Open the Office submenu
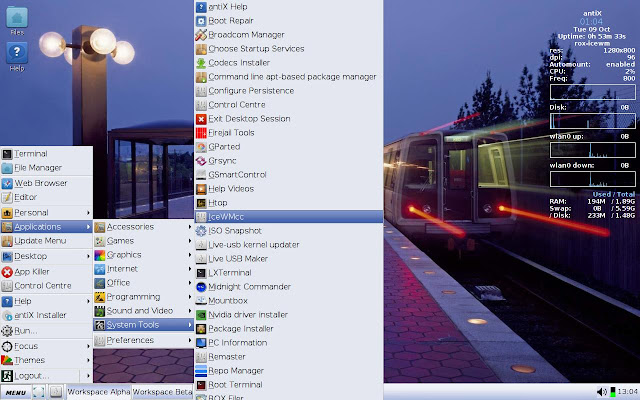This screenshot has width=640, height=400. pos(143,283)
